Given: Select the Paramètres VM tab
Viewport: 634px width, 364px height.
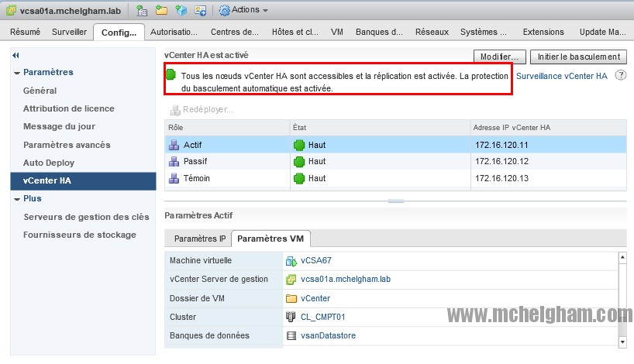Looking at the screenshot, I should click(x=270, y=239).
